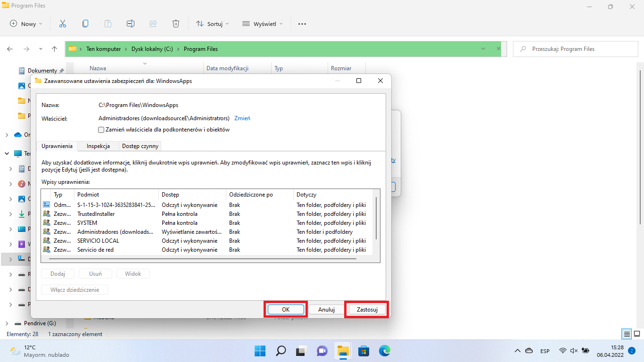The height and width of the screenshot is (362, 644).
Task: Expand the Pendrive (G:) node
Action: coord(7,323)
